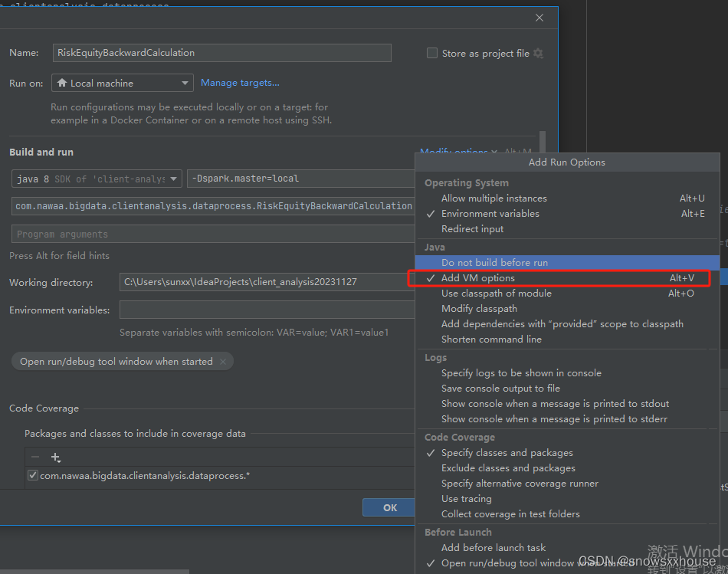The width and height of the screenshot is (728, 574).
Task: Open "Manage targets..." link
Action: (241, 82)
